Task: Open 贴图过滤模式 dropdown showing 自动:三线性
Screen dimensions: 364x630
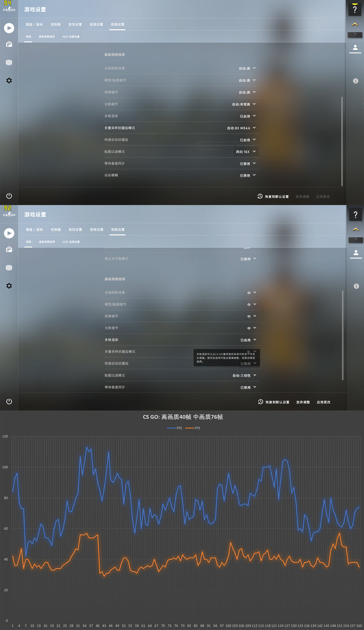Action: pos(244,375)
